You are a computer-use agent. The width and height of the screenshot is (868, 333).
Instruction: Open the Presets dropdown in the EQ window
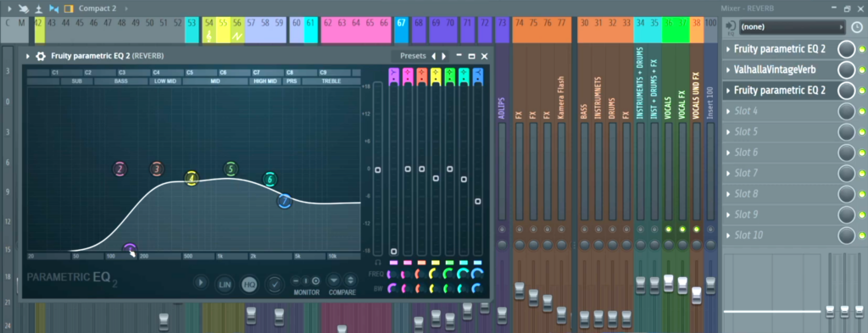coord(413,56)
